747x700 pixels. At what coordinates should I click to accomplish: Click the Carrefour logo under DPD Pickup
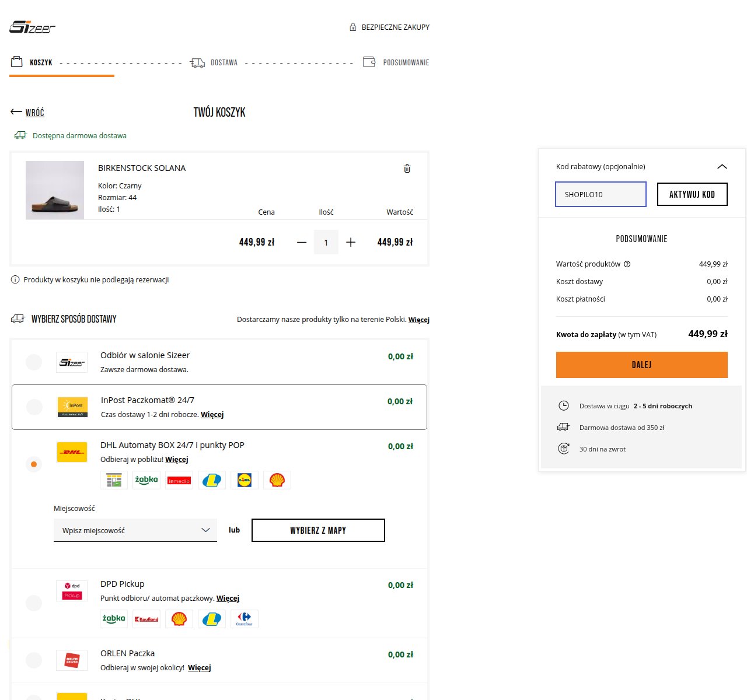[245, 619]
